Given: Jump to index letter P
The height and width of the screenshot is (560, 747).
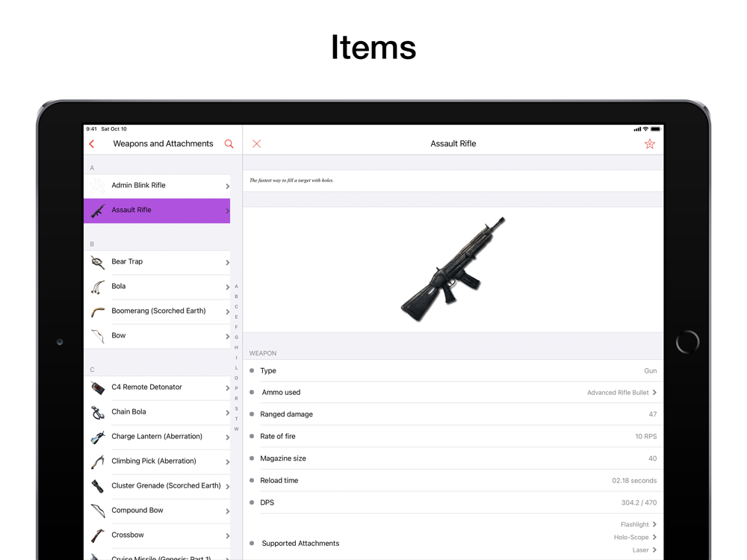Looking at the screenshot, I should tap(236, 388).
